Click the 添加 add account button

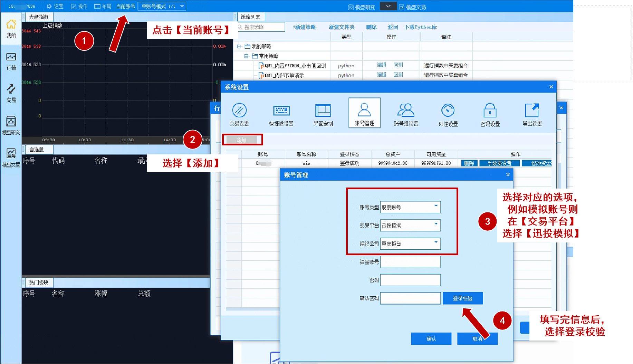click(242, 140)
